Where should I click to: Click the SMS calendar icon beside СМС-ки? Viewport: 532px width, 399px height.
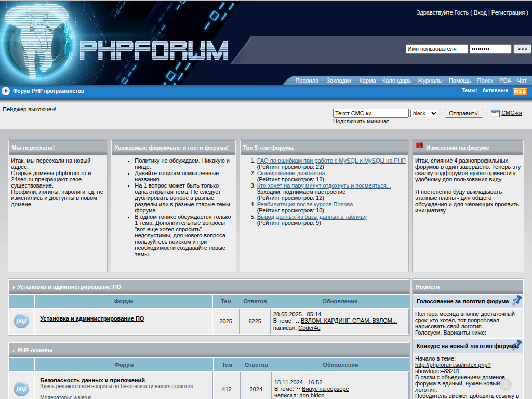click(x=495, y=113)
